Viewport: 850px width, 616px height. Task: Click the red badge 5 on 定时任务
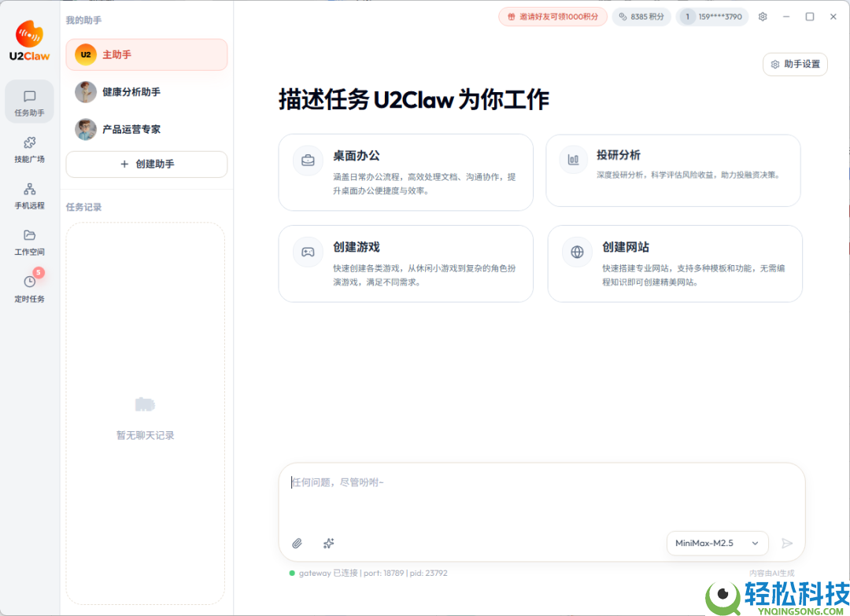coord(39,272)
